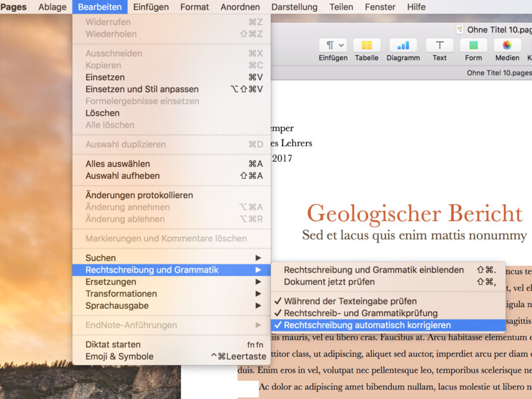This screenshot has width=532, height=399.
Task: Open the Anordnen menu
Action: click(240, 7)
